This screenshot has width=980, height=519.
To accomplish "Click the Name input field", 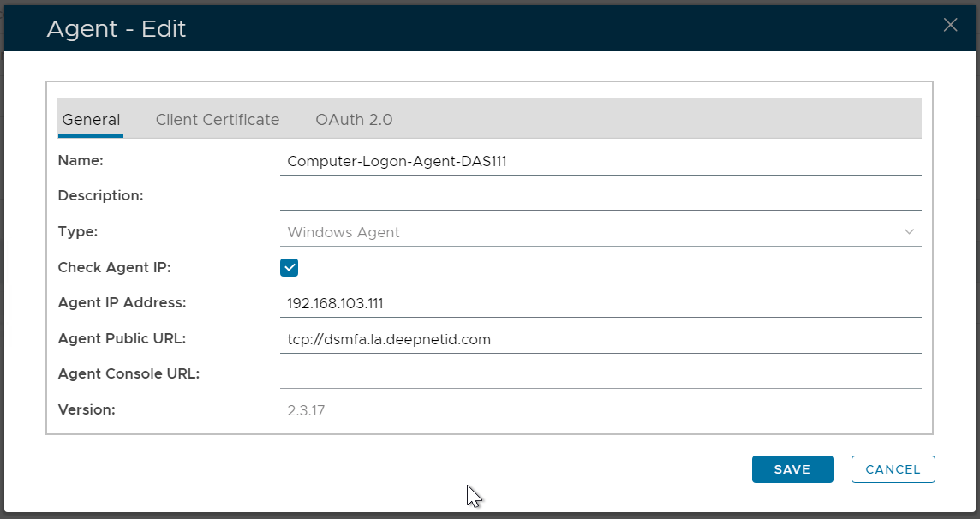I will (x=600, y=161).
